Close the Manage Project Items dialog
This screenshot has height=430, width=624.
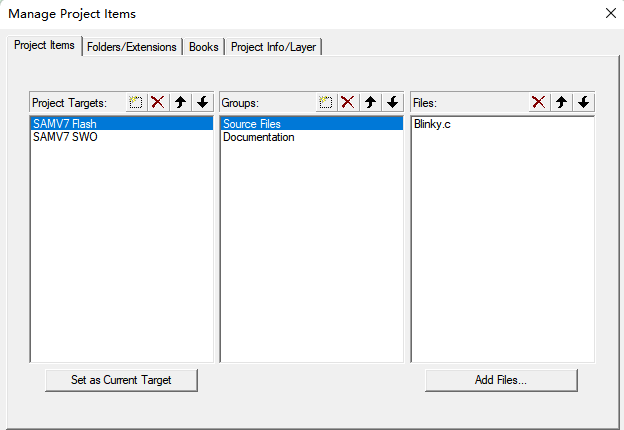[610, 14]
